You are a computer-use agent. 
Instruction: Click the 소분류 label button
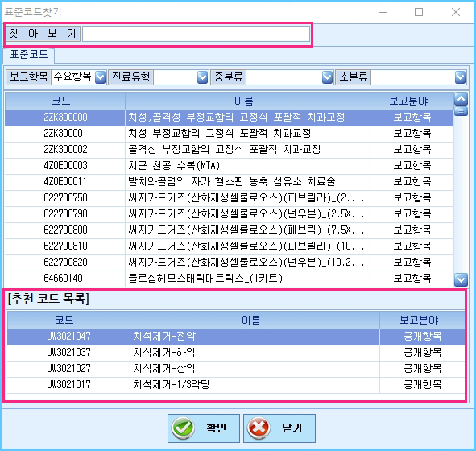pos(353,77)
